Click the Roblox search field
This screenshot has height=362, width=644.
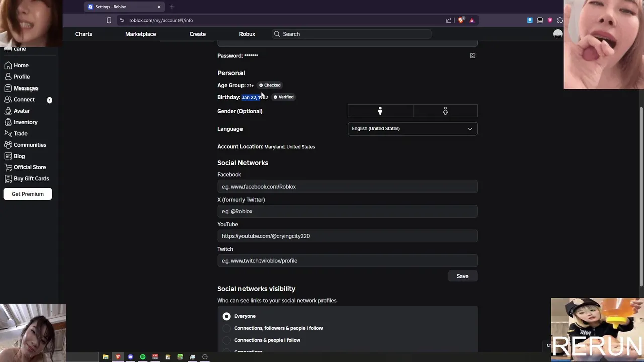coord(351,34)
